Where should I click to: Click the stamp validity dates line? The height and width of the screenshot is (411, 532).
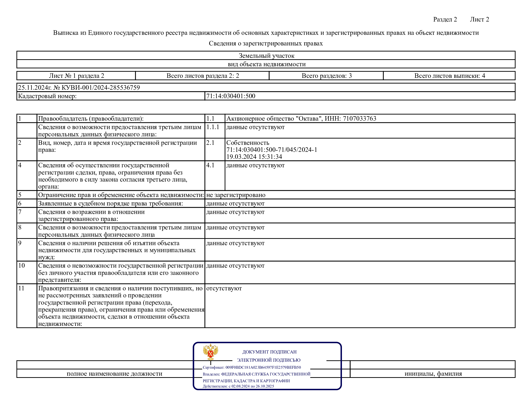point(238,386)
